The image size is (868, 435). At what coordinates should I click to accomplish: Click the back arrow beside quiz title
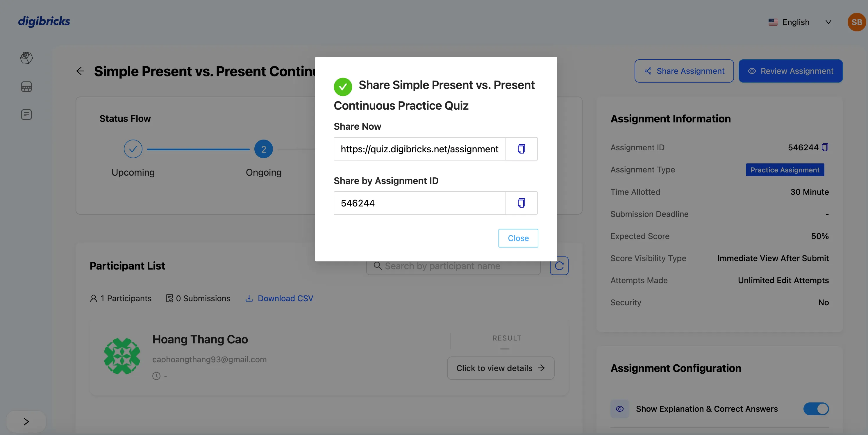pyautogui.click(x=80, y=71)
